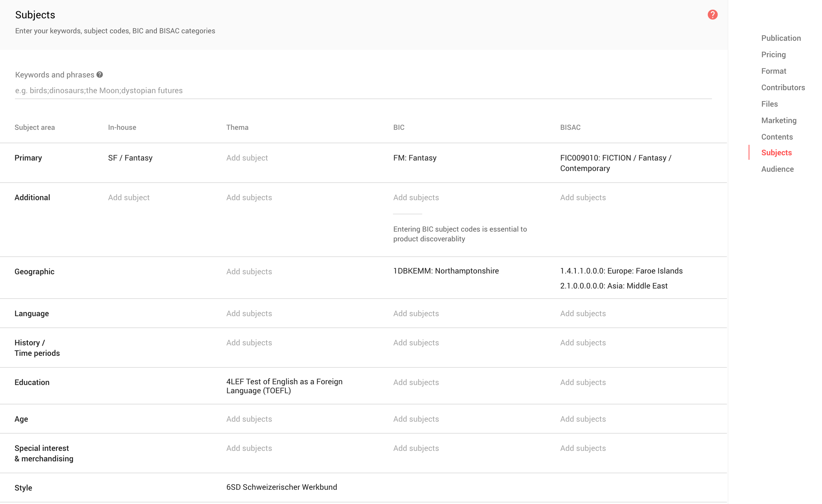The image size is (822, 504).
Task: Open the Marketing section link
Action: point(779,120)
